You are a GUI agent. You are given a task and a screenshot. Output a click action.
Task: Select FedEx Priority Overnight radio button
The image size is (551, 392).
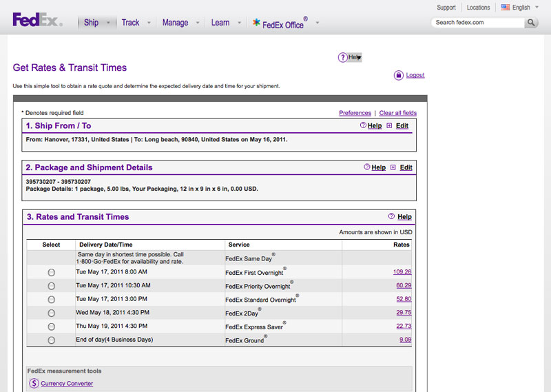(51, 286)
